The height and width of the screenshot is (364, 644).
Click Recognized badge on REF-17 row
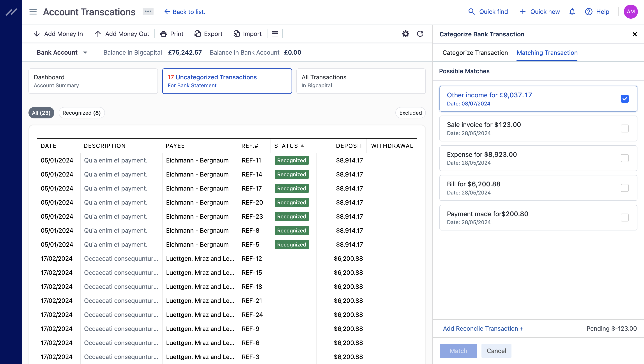coord(292,188)
